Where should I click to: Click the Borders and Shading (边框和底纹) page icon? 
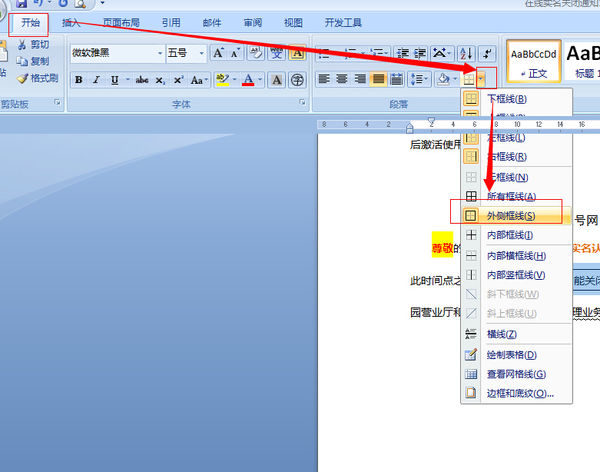[471, 393]
